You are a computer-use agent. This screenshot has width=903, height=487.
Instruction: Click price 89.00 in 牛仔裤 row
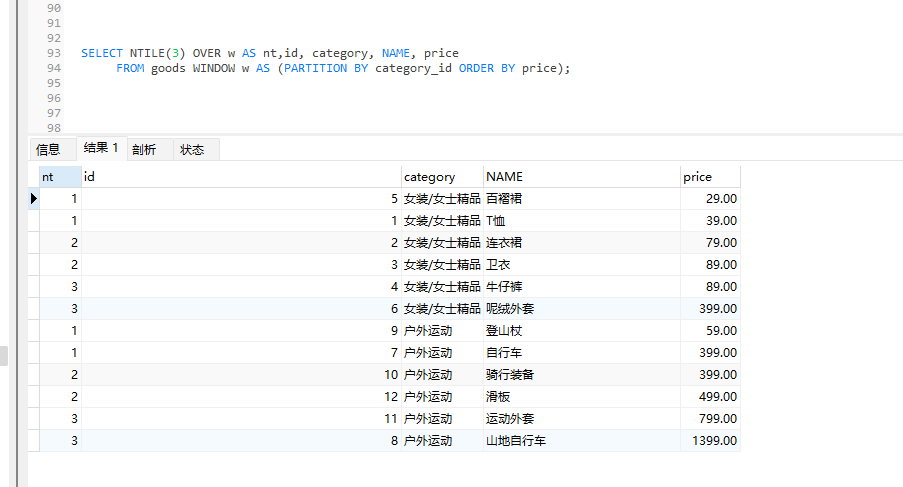click(x=710, y=287)
